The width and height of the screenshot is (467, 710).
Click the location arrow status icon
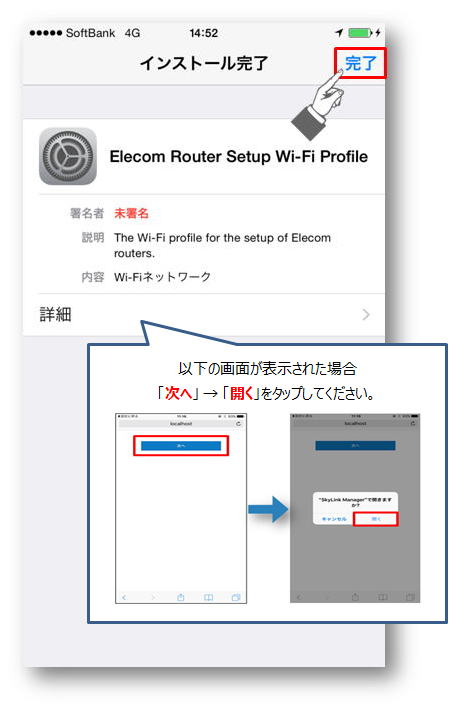pos(339,33)
